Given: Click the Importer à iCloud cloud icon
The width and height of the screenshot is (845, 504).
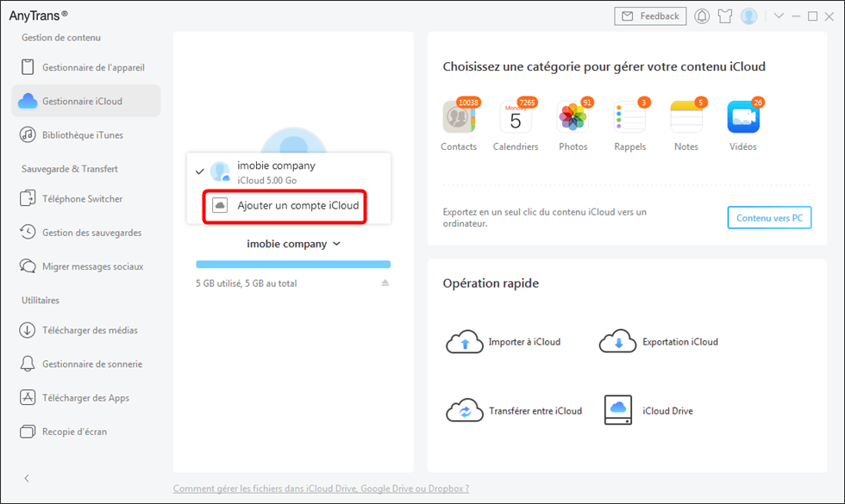Looking at the screenshot, I should coord(465,342).
